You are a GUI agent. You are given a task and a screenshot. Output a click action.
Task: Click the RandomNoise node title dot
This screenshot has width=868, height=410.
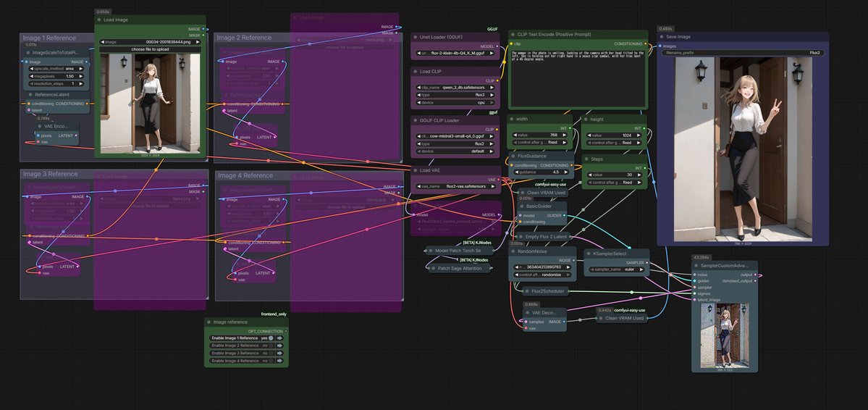(513, 251)
